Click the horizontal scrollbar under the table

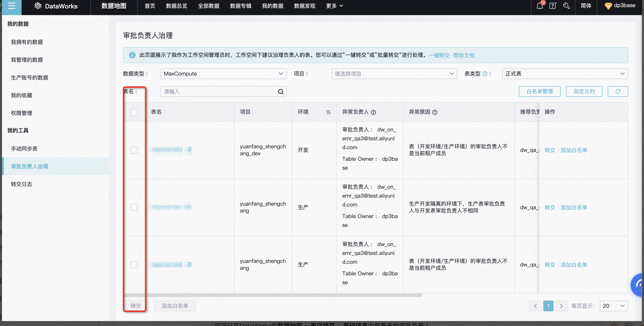click(273, 295)
